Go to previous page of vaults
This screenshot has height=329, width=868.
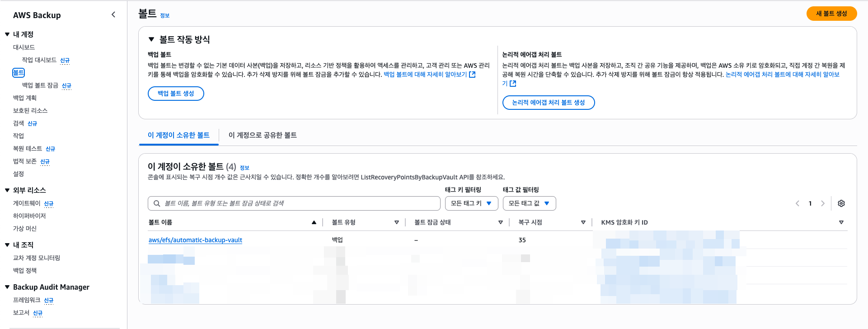coord(798,203)
